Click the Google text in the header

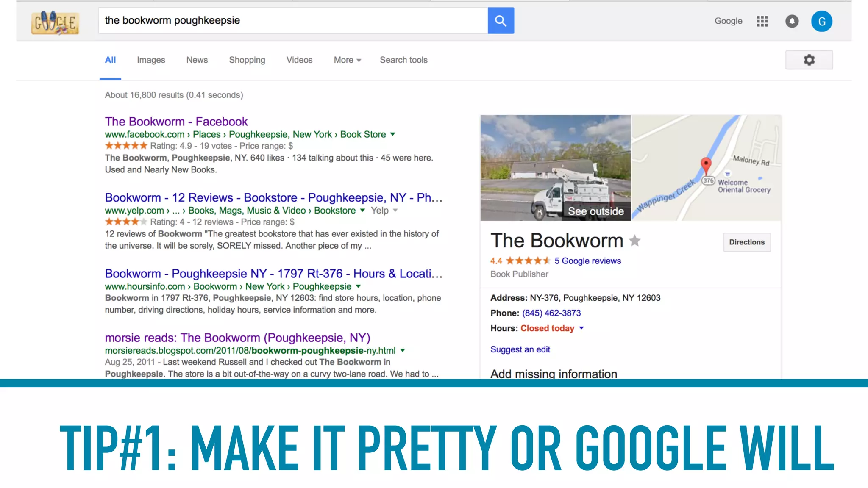(728, 21)
